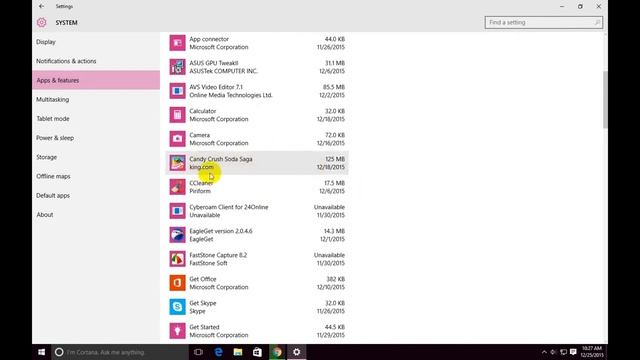640x360 pixels.
Task: Click the Get Office app icon
Action: click(x=178, y=283)
